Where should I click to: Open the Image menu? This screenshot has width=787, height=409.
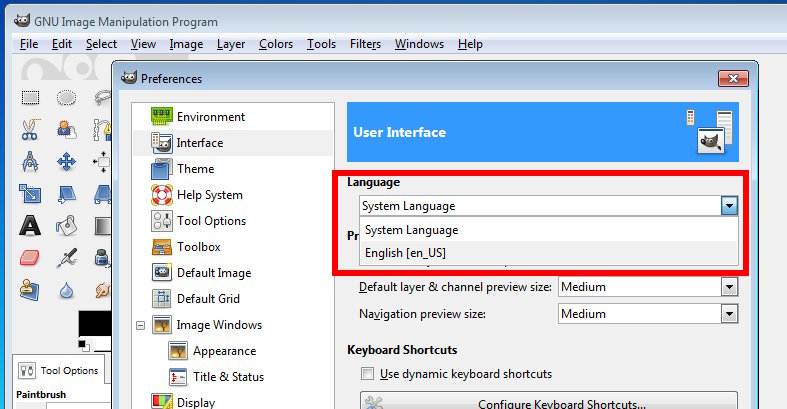pos(186,44)
